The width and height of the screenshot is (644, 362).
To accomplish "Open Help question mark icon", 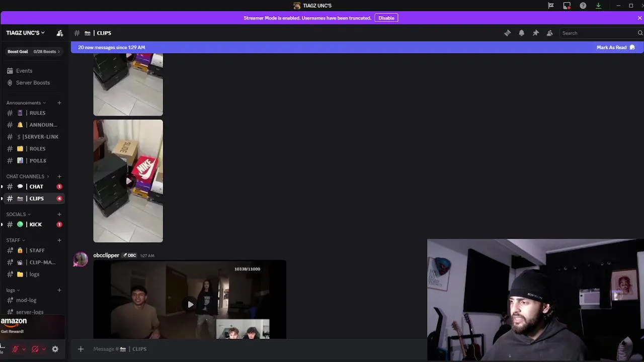I will (583, 6).
